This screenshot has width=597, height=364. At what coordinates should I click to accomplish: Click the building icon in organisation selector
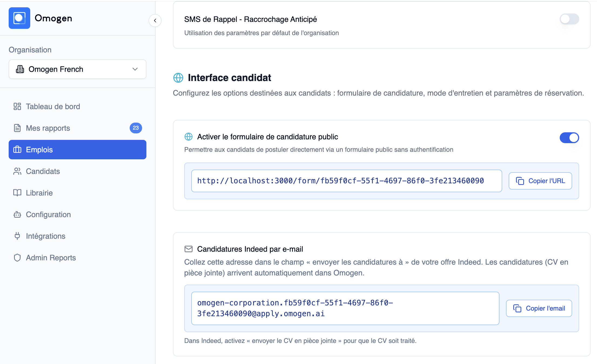(x=20, y=69)
